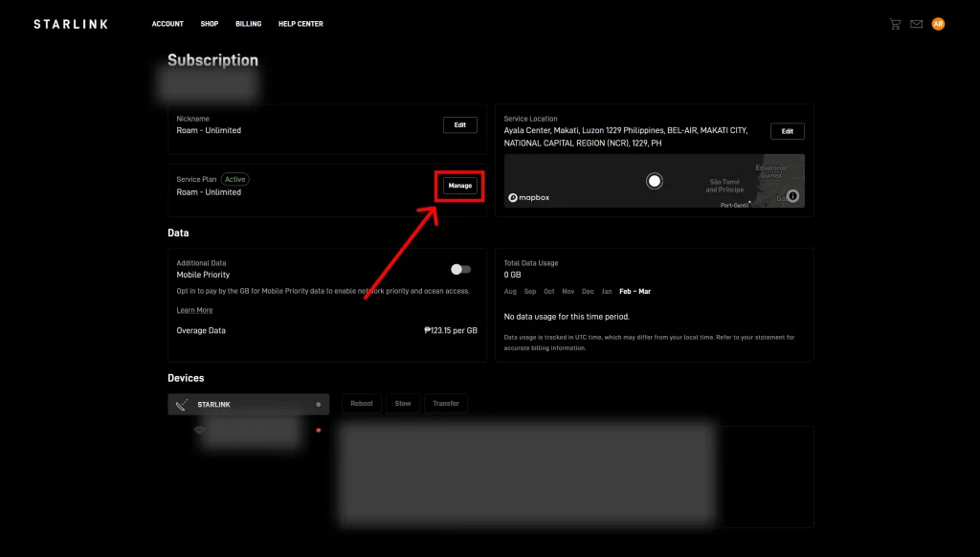Click the Starlink logo

(71, 24)
